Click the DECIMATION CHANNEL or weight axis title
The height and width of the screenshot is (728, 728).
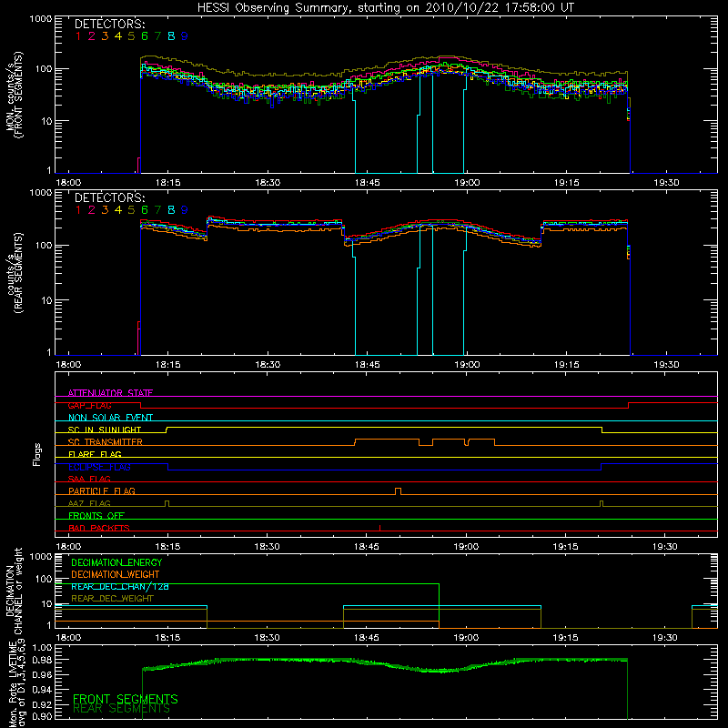14,591
